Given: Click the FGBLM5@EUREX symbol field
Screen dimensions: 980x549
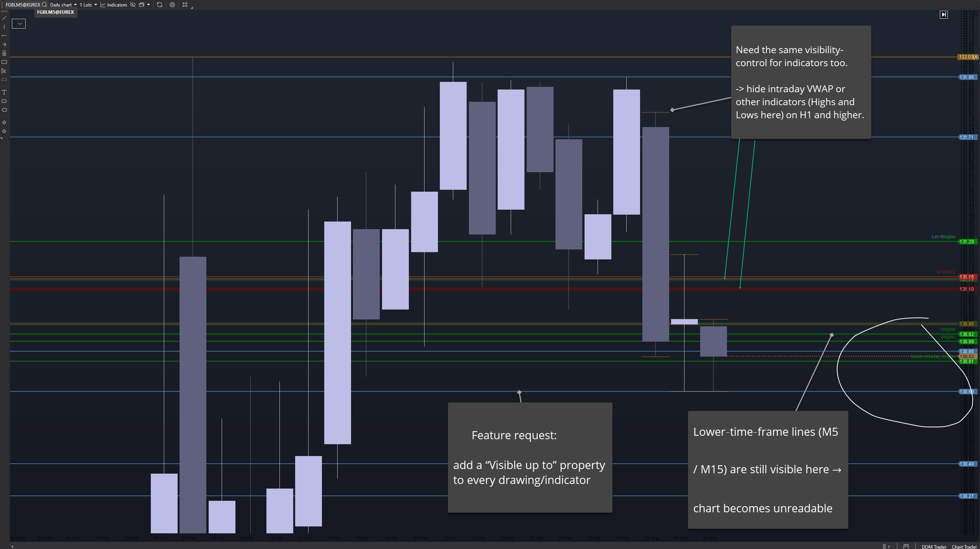Looking at the screenshot, I should tap(23, 5).
